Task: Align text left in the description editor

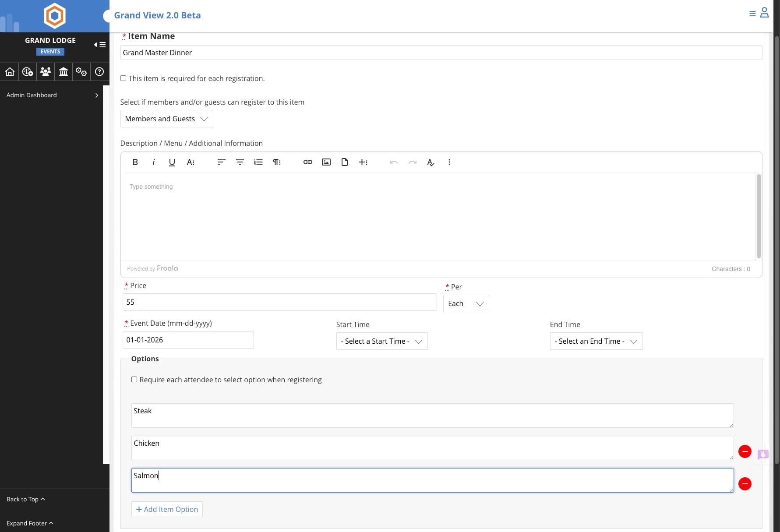Action: coord(221,162)
